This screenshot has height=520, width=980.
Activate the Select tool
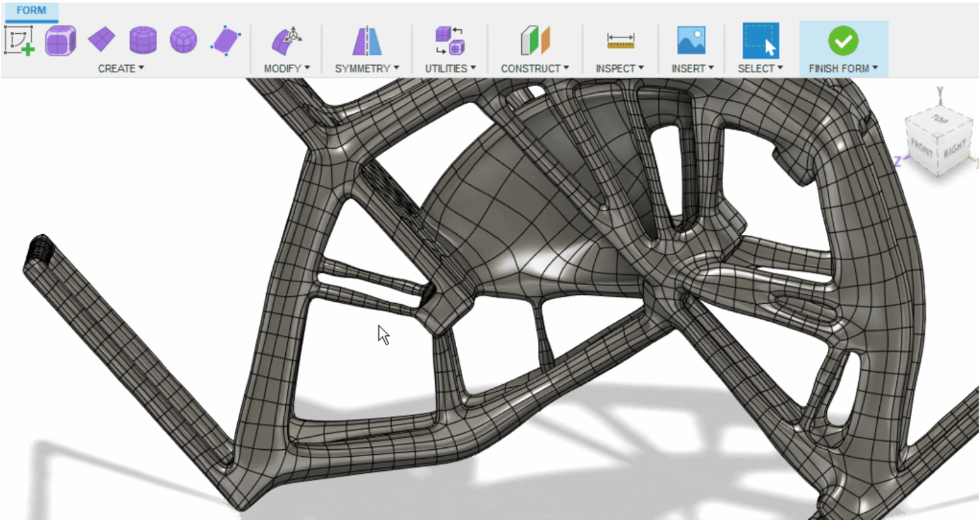(x=761, y=40)
